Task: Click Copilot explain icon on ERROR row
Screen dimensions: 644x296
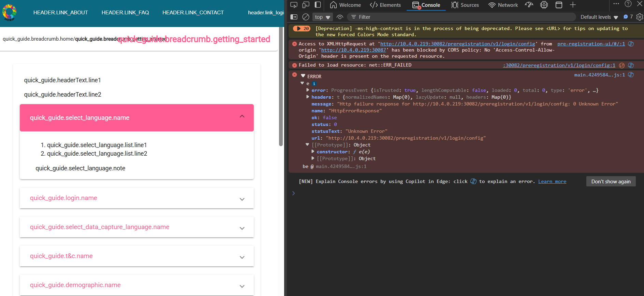Action: click(x=631, y=75)
